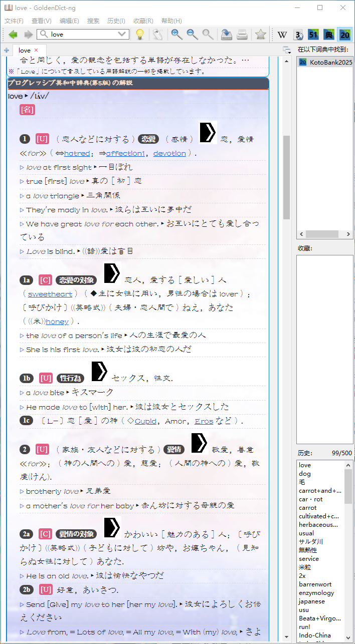This screenshot has height=644, width=355.
Task: Open the 编辑(E) menu
Action: [x=69, y=21]
